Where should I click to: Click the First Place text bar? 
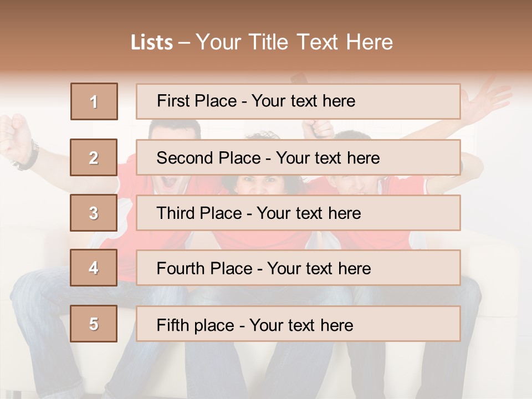click(x=298, y=101)
